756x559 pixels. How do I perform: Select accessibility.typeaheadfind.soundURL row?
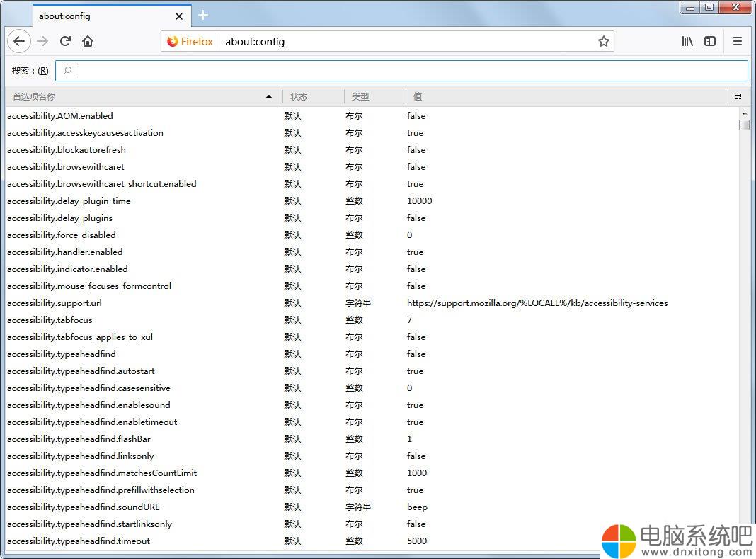[x=372, y=507]
